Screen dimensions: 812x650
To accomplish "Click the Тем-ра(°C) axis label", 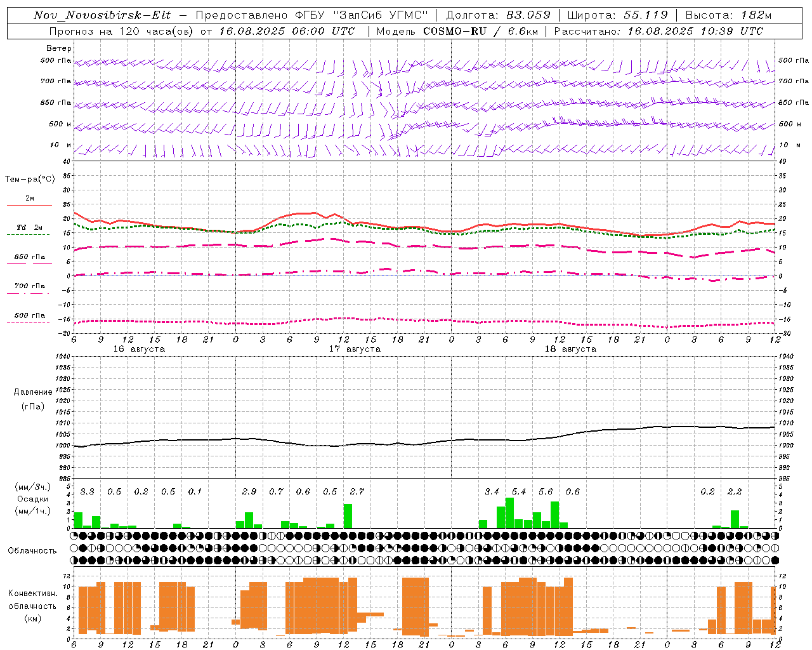I will (30, 180).
